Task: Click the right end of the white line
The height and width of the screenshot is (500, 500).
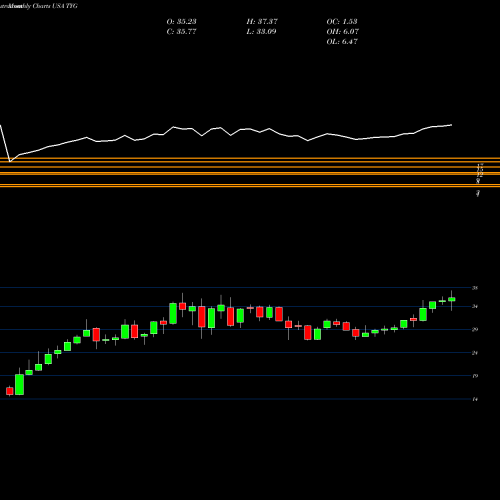Action: [x=452, y=125]
